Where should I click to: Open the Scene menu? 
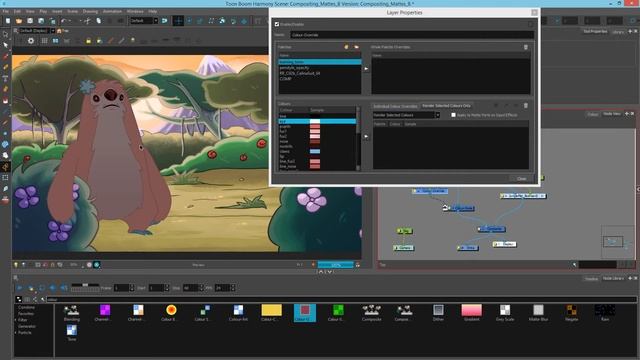click(x=72, y=11)
